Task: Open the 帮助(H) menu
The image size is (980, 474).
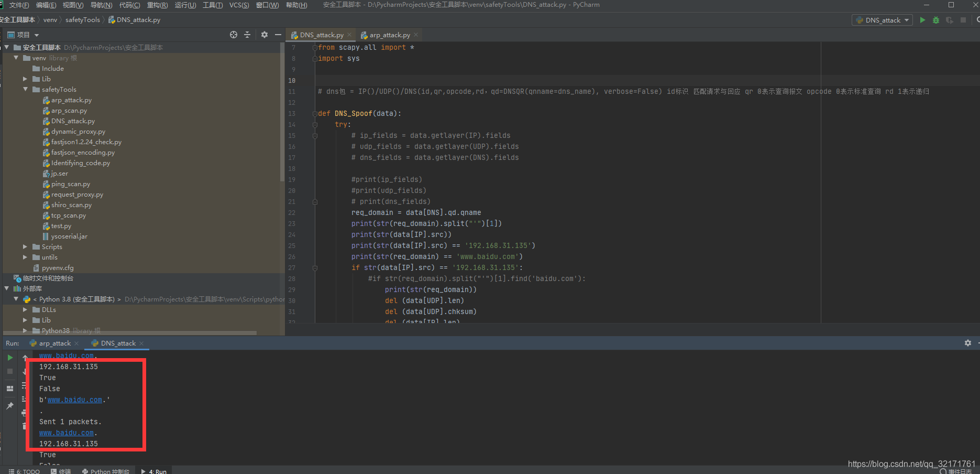Action: [x=296, y=5]
